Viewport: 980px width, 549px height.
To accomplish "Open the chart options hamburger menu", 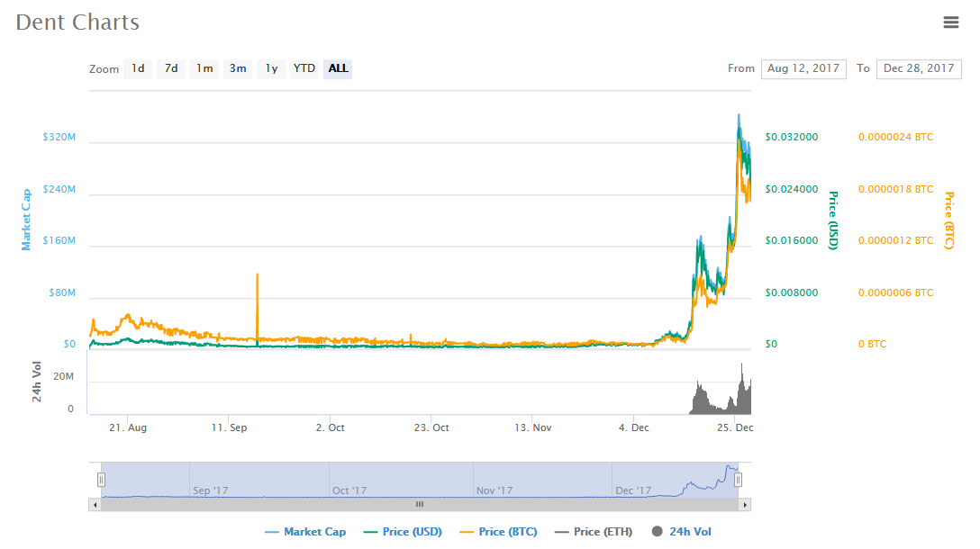I will [950, 22].
